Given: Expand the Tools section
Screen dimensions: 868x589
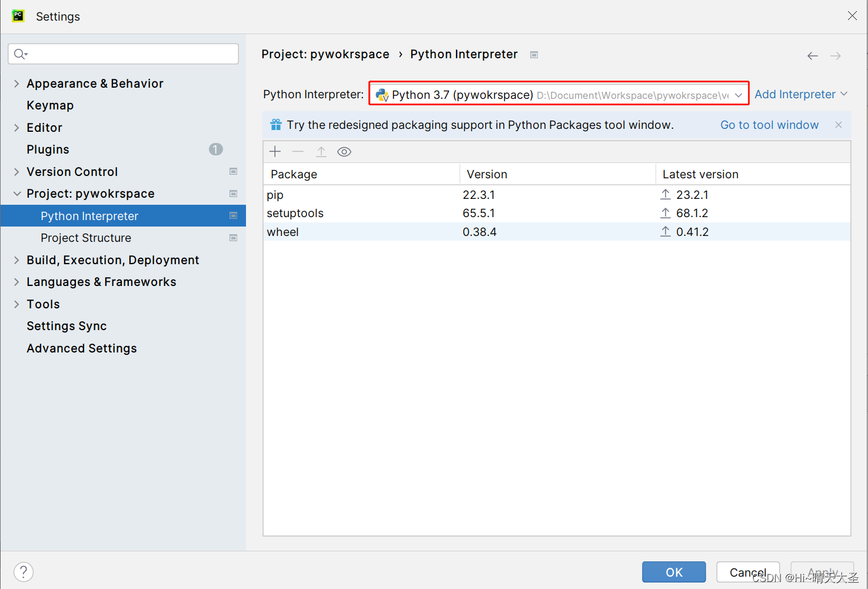Looking at the screenshot, I should (16, 304).
